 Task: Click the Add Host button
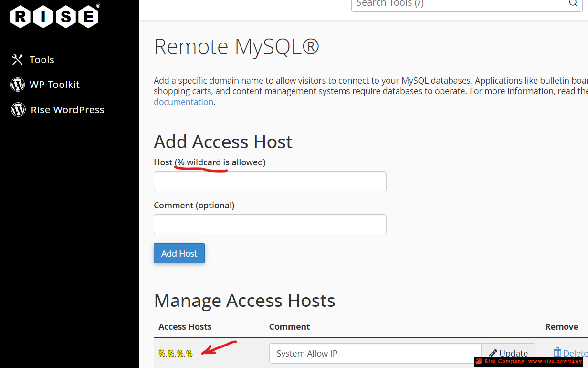(x=179, y=253)
